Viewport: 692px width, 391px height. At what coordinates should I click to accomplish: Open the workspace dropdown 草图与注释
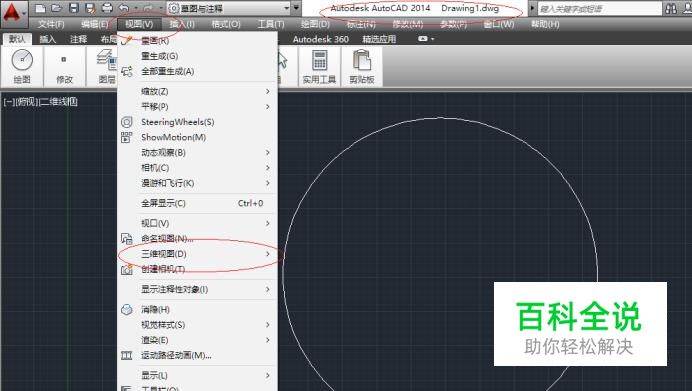pos(229,8)
